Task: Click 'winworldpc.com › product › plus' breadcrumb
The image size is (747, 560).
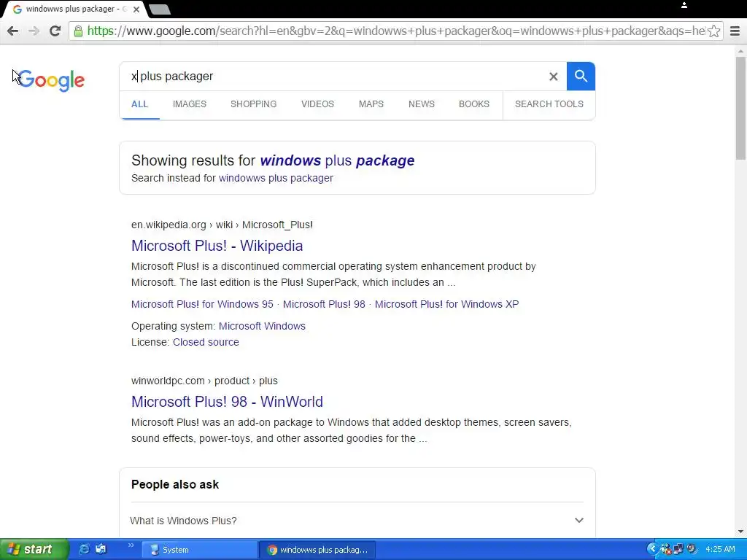Action: pyautogui.click(x=204, y=381)
